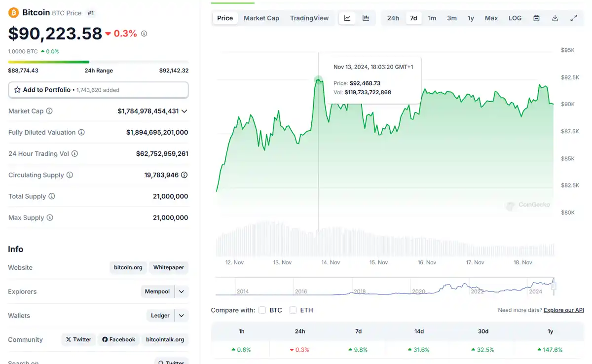Click the $1,784,978,454,431 market cap value
This screenshot has width=592, height=364.
148,111
